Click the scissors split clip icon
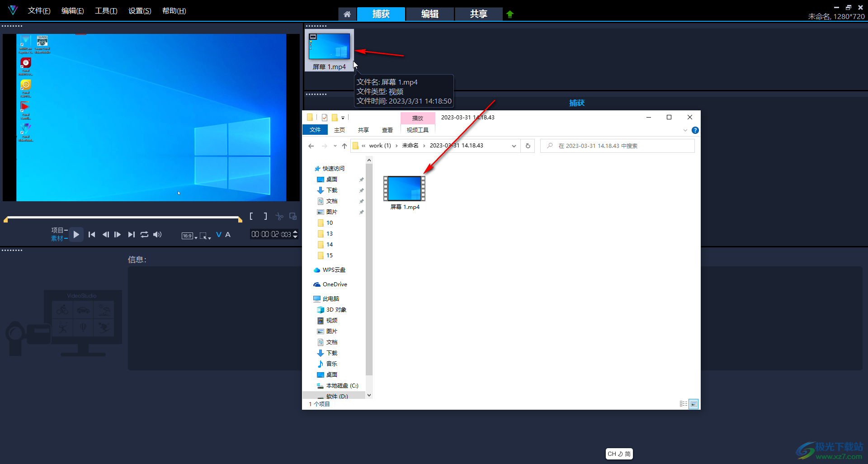 coord(279,216)
